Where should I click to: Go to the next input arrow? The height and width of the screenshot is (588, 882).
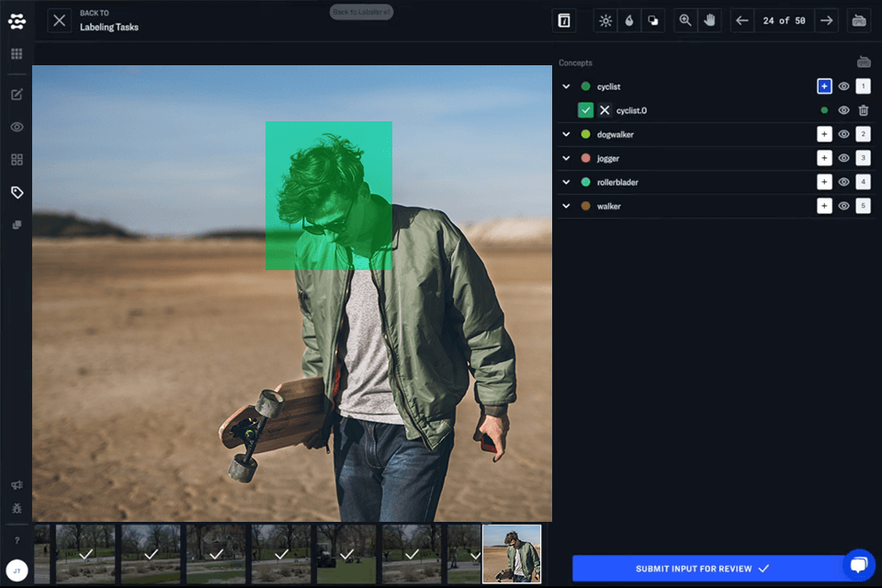[826, 21]
